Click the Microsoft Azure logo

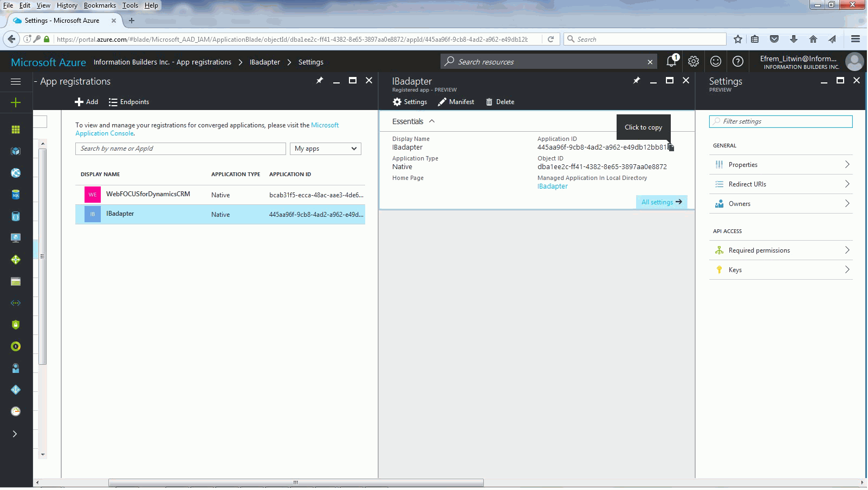(48, 62)
